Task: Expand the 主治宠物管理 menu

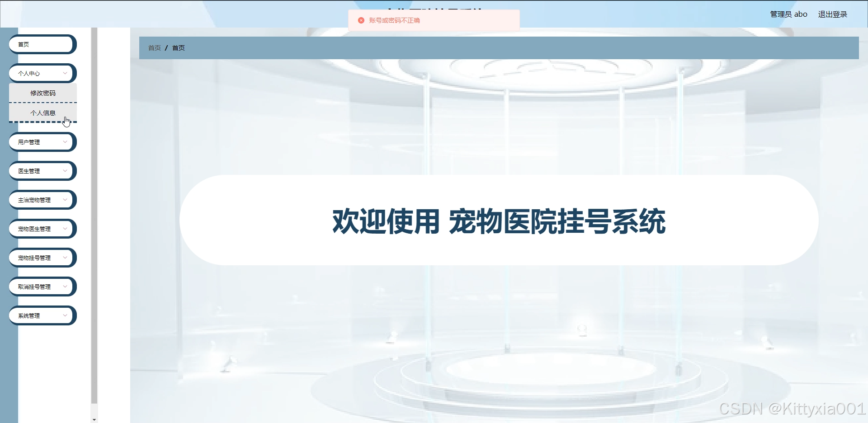Action: (42, 200)
